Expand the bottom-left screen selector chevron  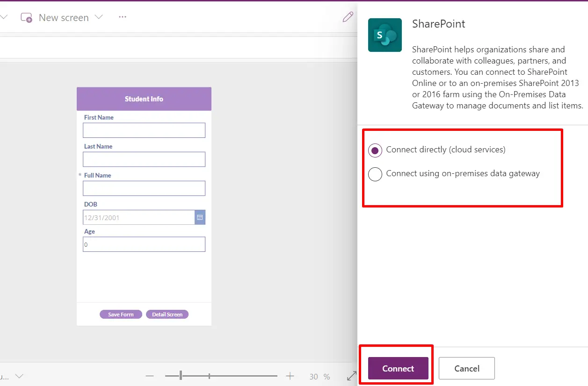[19, 376]
